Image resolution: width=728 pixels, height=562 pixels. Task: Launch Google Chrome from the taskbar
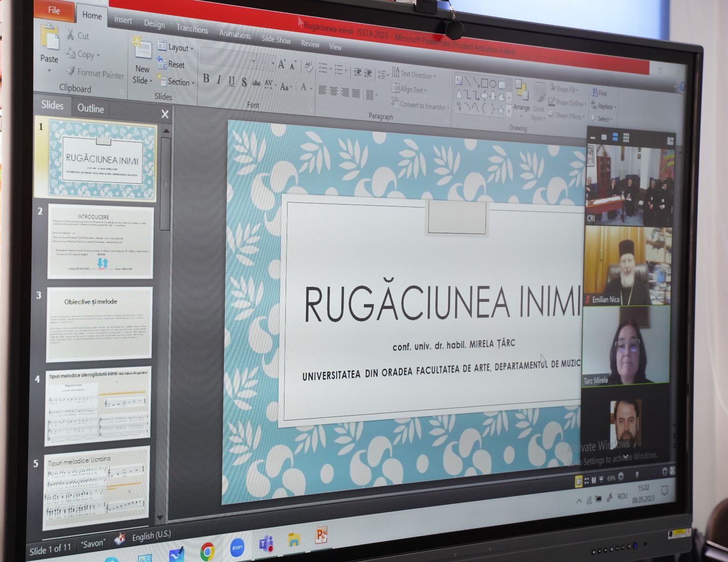[x=207, y=551]
